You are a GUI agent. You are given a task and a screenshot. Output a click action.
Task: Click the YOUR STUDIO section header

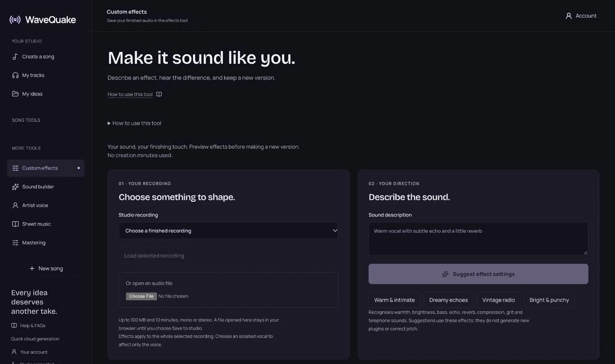tap(27, 41)
